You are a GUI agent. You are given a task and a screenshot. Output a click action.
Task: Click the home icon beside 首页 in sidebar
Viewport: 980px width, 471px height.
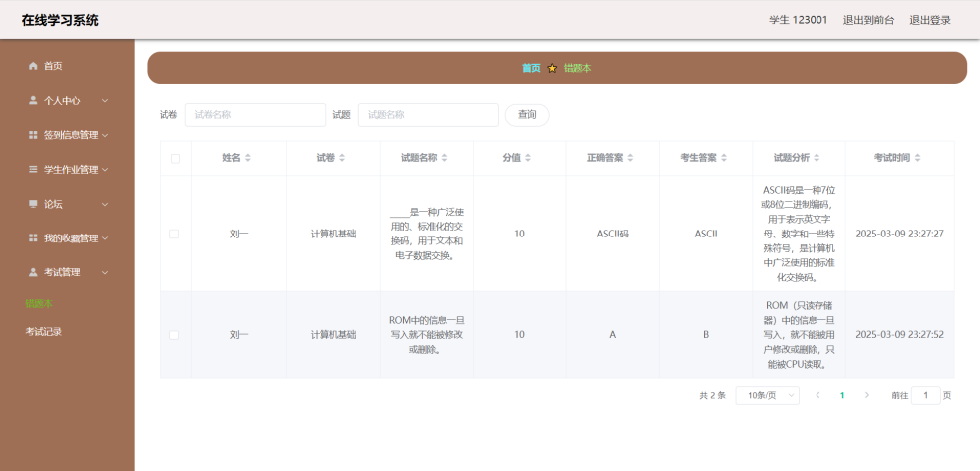click(x=33, y=66)
